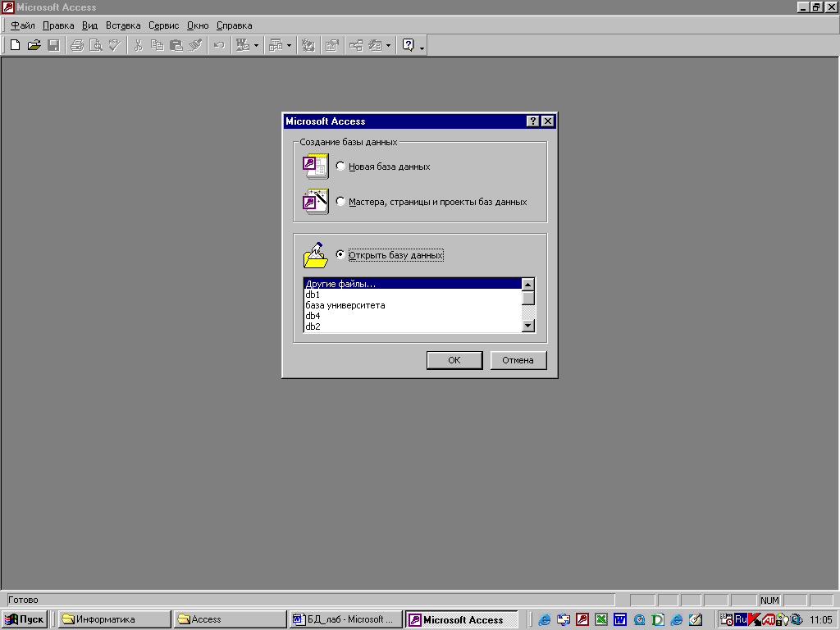Select 'db1' in the file list

click(413, 294)
